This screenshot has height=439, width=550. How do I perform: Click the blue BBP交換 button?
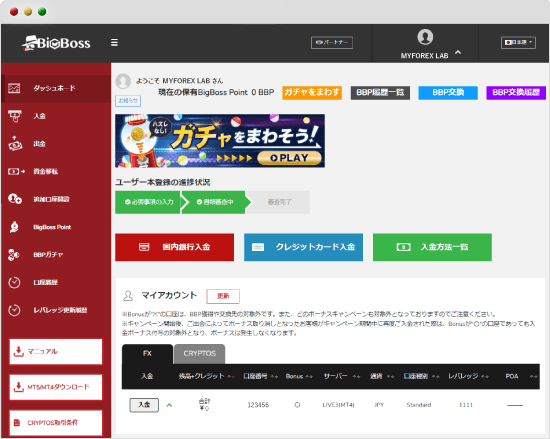click(x=448, y=93)
